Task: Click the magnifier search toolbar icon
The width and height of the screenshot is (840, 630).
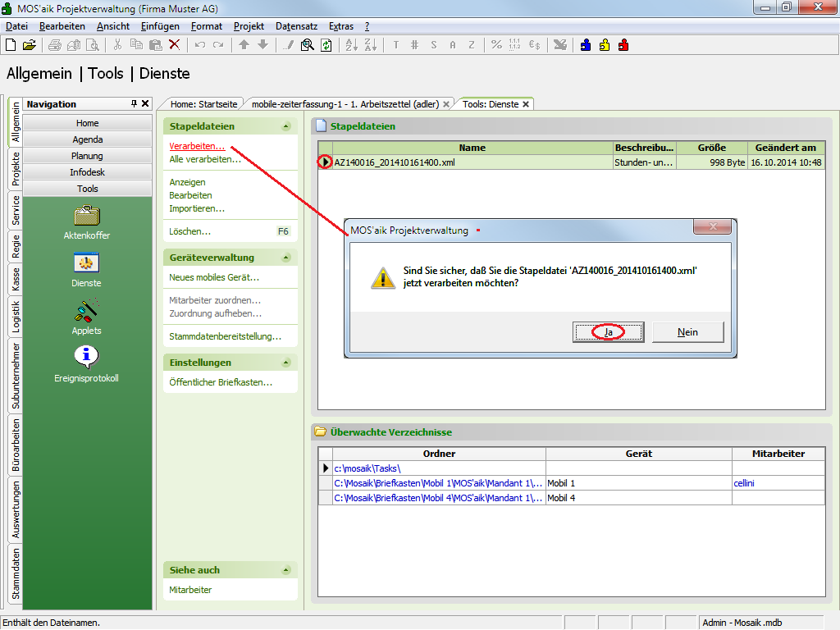Action: 308,45
